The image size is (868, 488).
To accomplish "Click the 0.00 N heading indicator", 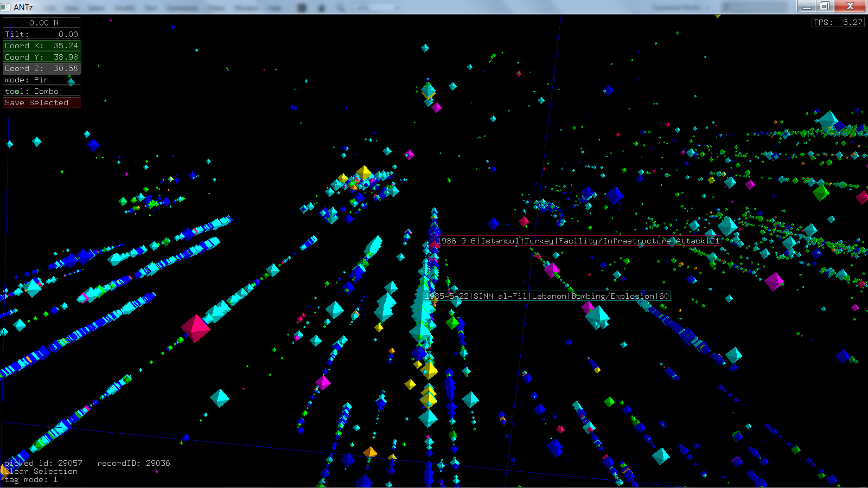I will 41,23.
